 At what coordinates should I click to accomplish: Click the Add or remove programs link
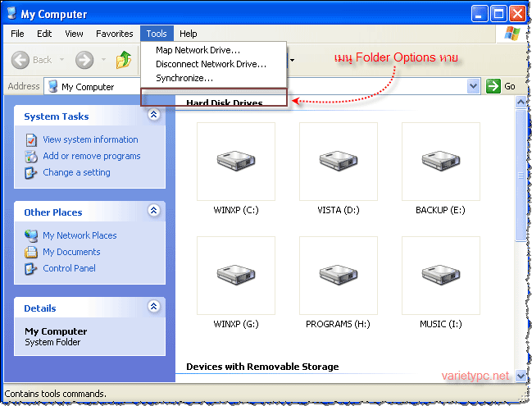[92, 156]
